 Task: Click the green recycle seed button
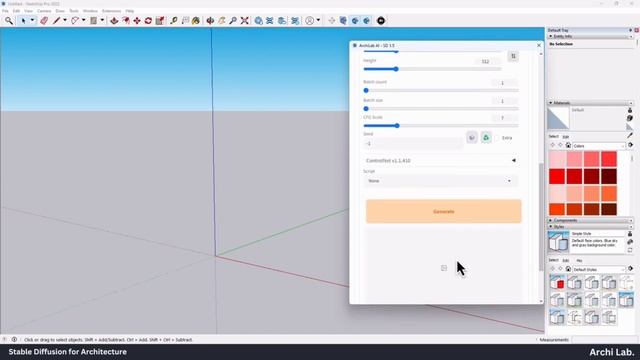[486, 138]
